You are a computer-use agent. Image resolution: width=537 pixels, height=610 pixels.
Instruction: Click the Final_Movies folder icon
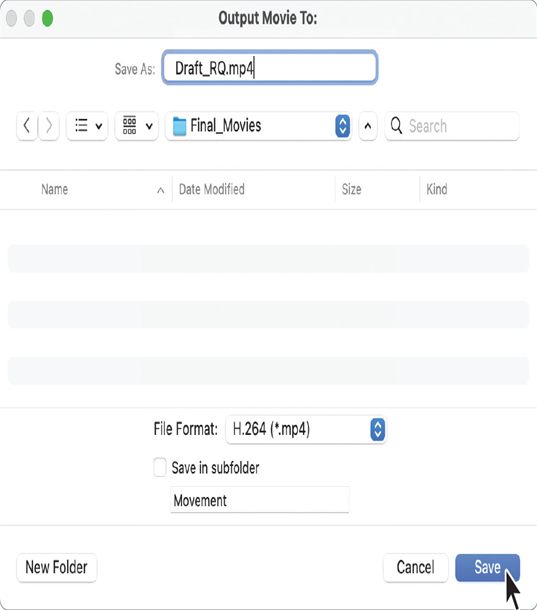coord(179,126)
